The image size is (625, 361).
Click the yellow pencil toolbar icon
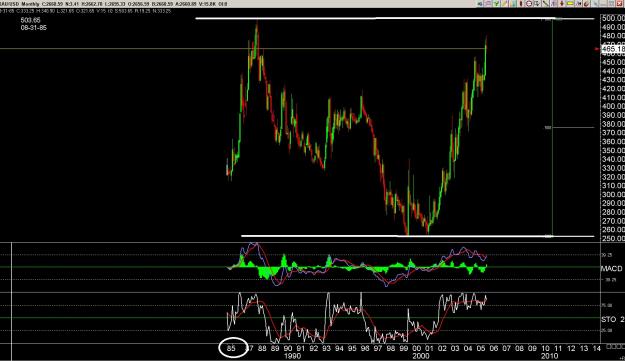[504, 4]
